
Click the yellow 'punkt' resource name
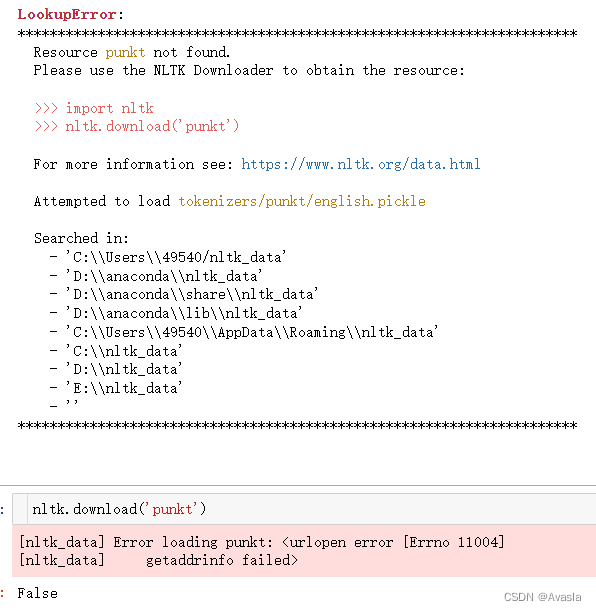(125, 52)
